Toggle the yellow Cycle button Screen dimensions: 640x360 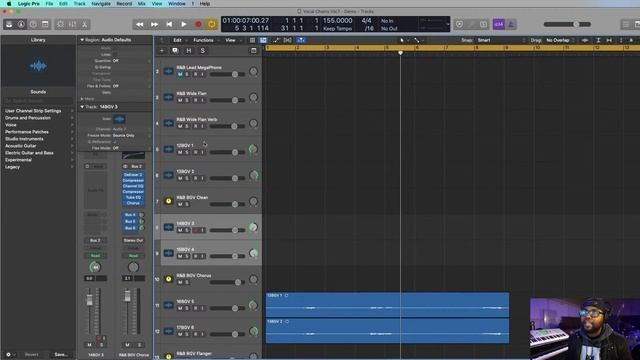212,24
